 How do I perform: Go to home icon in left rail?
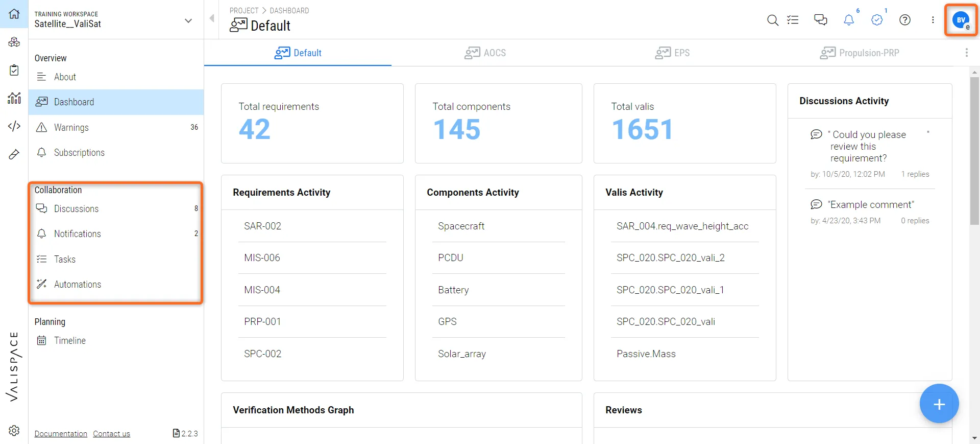click(x=14, y=14)
